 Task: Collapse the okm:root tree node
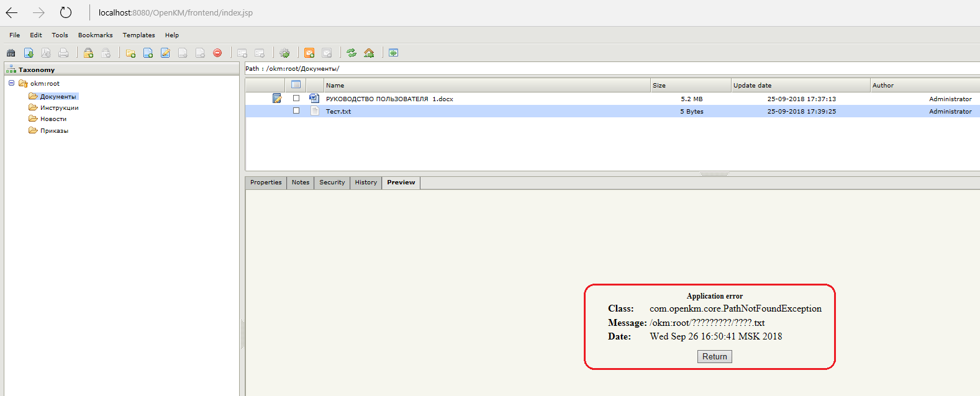11,83
